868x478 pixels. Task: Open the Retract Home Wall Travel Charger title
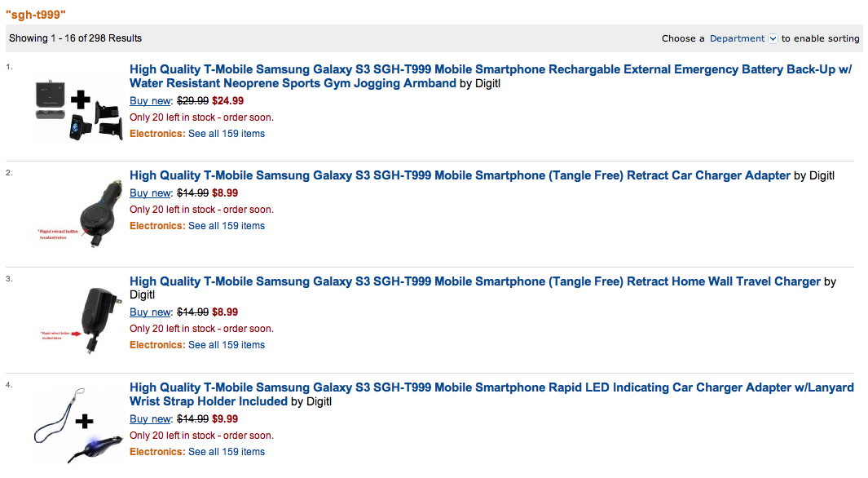pyautogui.click(x=474, y=281)
